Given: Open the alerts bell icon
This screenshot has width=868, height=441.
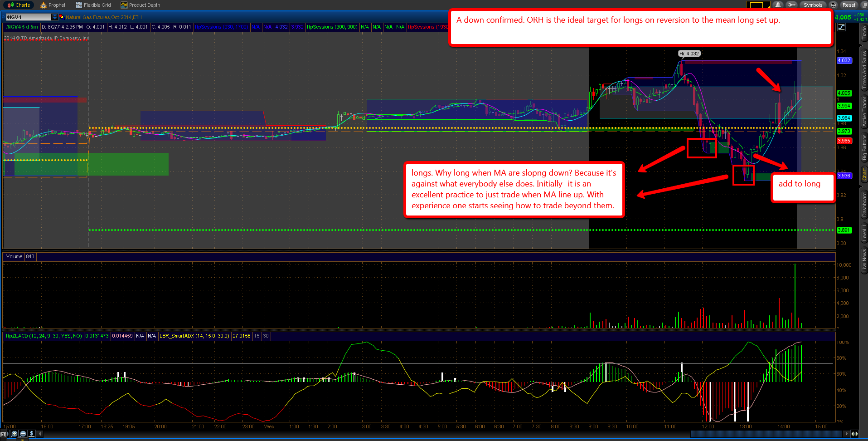Looking at the screenshot, I should pyautogui.click(x=778, y=5).
